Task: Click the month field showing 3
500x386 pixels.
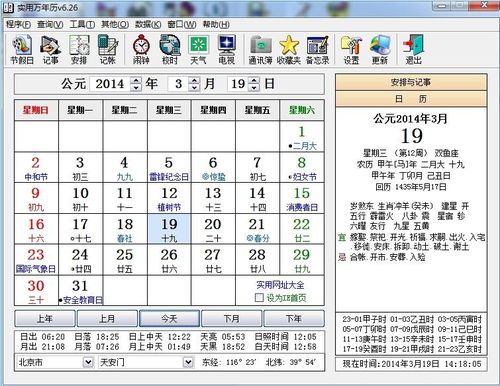Action: click(x=178, y=84)
